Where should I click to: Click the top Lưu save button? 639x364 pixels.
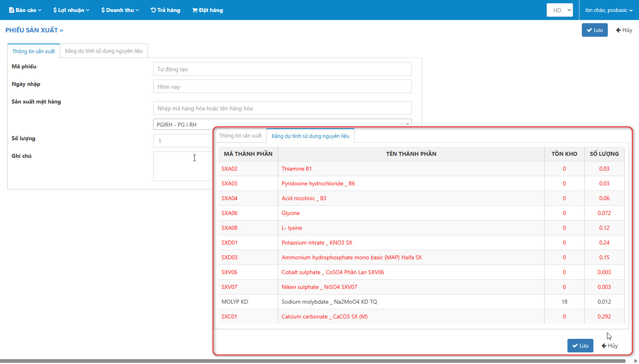point(594,30)
